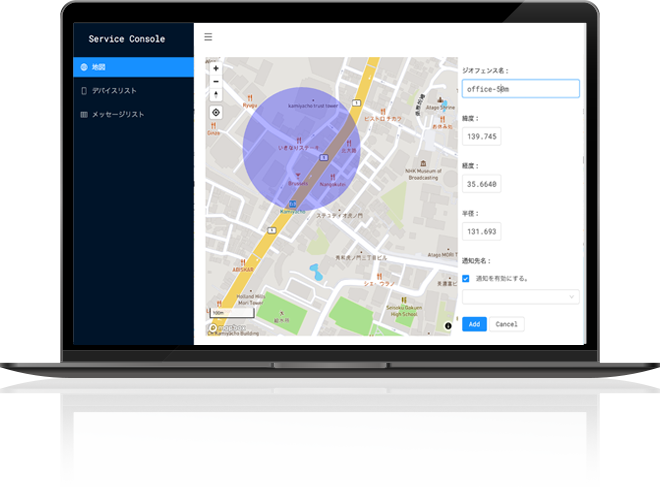Click the Nangokutei restaurant marker
Screen dimensions: 660x487
point(333,177)
